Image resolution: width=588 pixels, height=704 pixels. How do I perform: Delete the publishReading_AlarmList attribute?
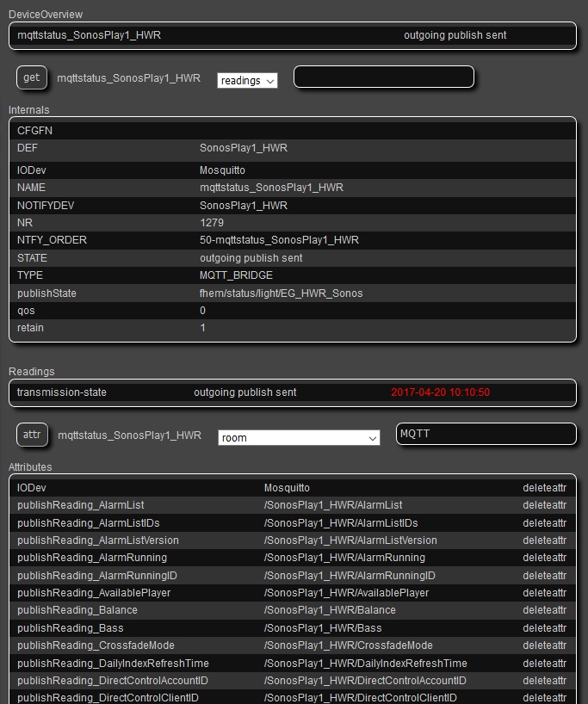point(544,505)
